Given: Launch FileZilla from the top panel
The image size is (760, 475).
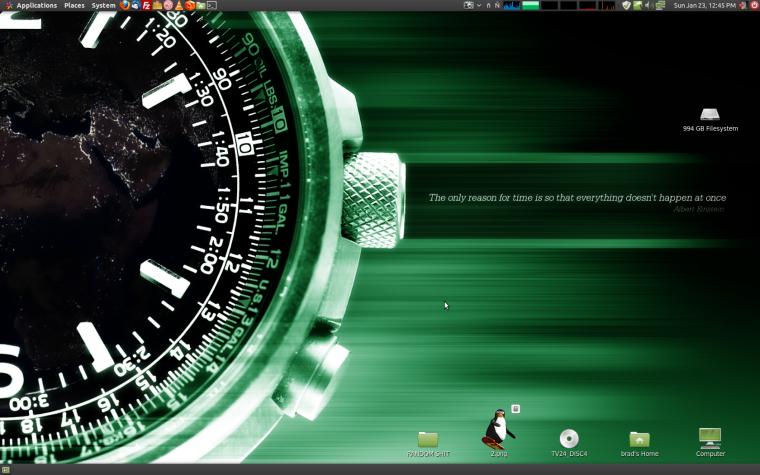Looking at the screenshot, I should point(146,5).
